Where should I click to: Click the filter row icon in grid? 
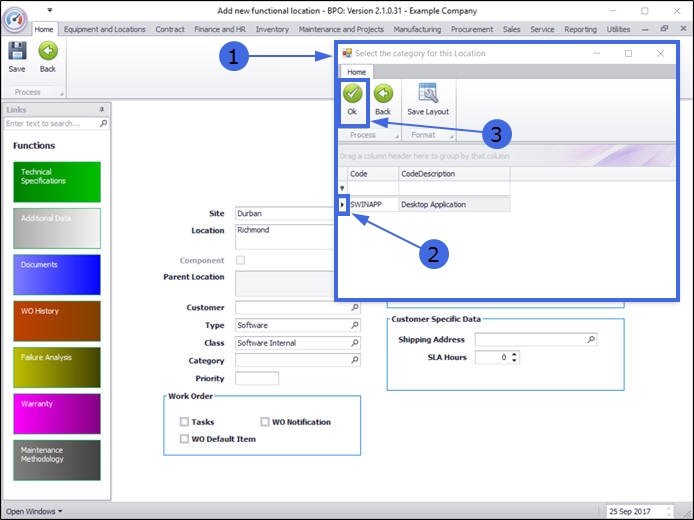tap(342, 188)
